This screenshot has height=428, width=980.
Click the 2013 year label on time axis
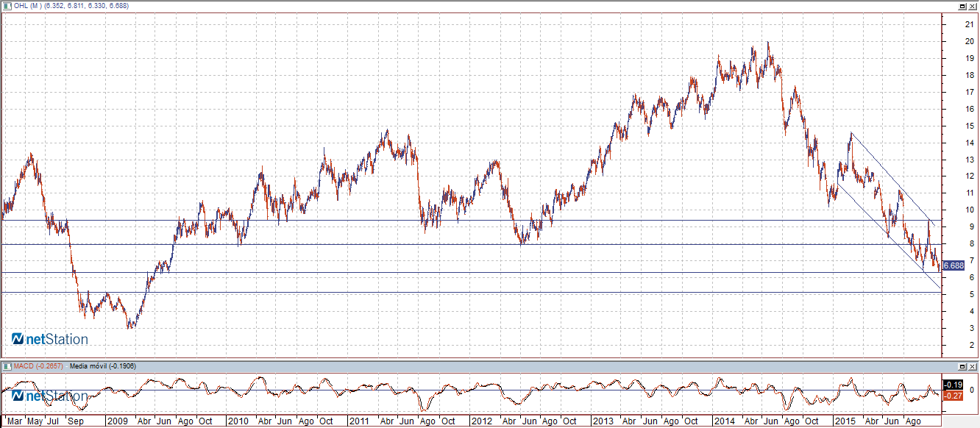603,421
